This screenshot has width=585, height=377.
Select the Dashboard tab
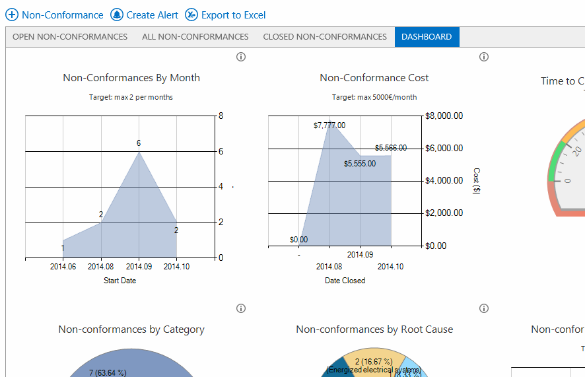pos(427,37)
